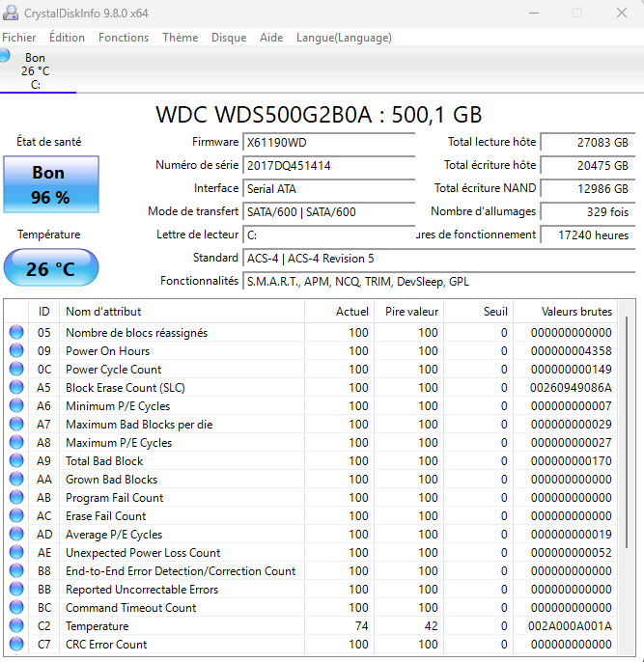644x662 pixels.
Task: Click status orb for Unexpected Power Loss Count
Action: (16, 553)
